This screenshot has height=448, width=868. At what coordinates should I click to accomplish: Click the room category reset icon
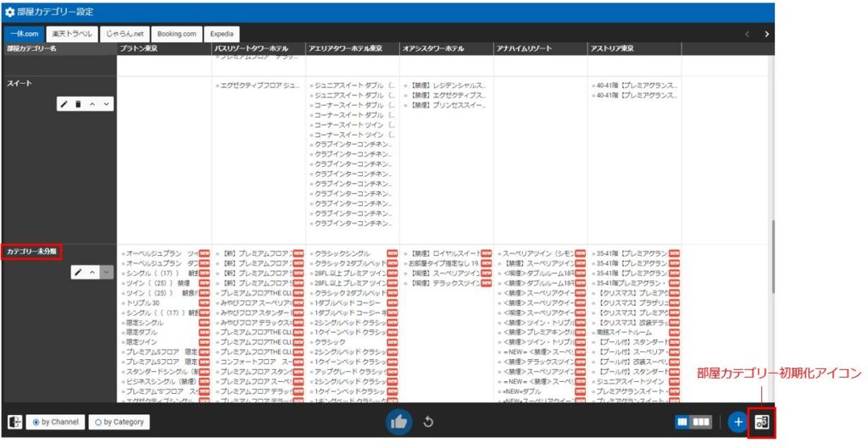pos(761,422)
